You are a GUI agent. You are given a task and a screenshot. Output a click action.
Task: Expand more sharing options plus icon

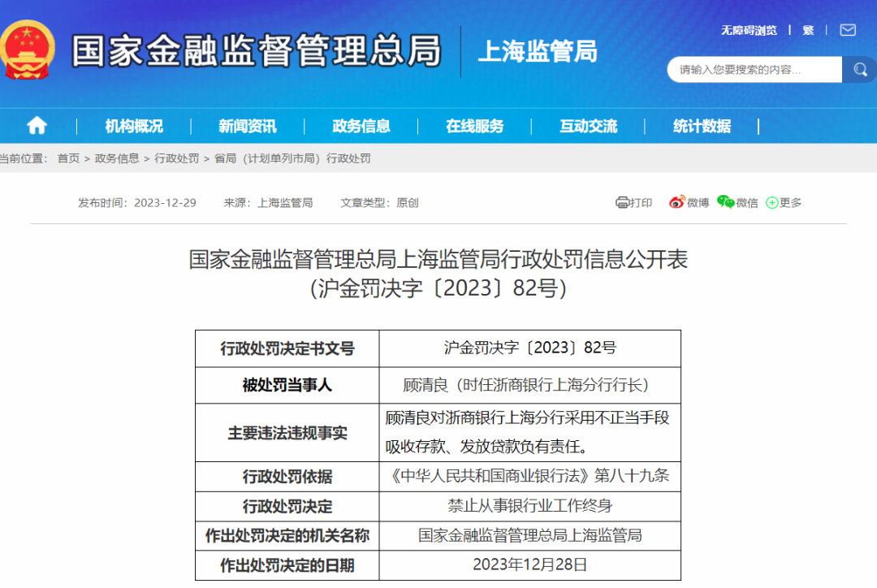point(771,203)
